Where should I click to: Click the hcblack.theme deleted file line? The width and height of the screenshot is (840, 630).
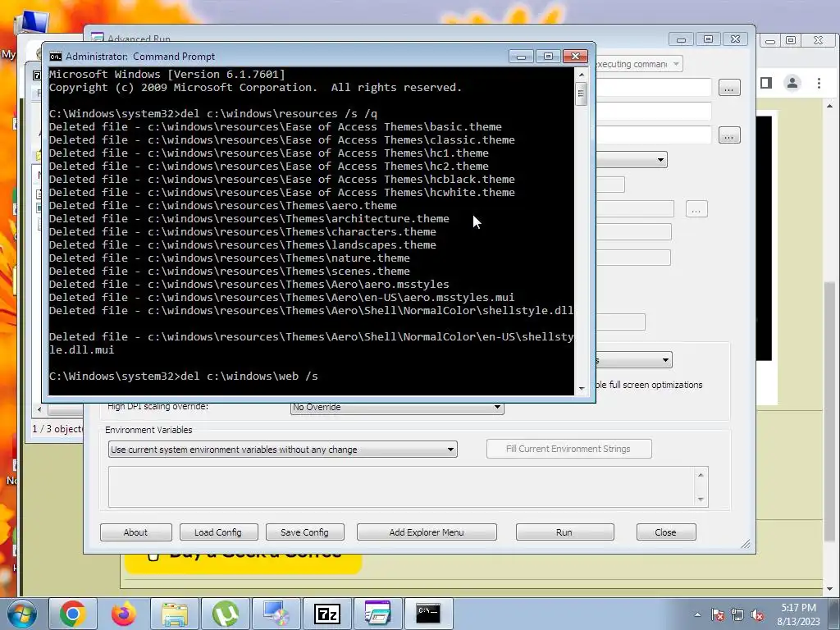(x=282, y=180)
